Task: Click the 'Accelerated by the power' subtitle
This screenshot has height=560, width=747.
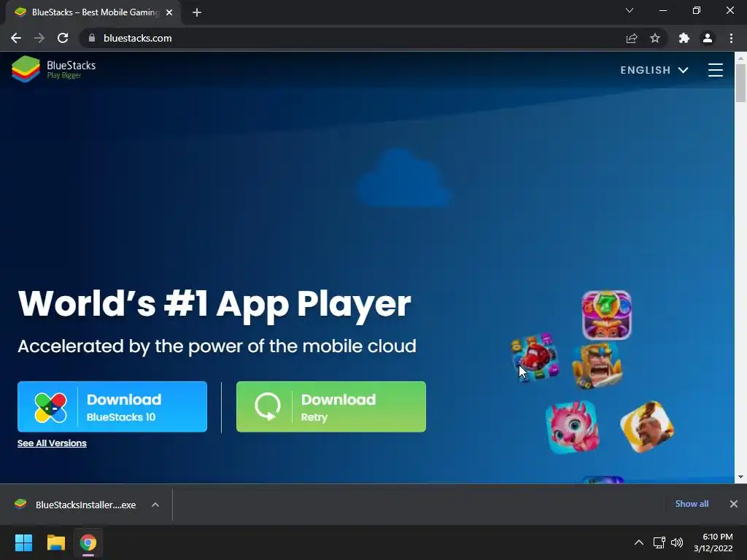Action: click(x=217, y=346)
